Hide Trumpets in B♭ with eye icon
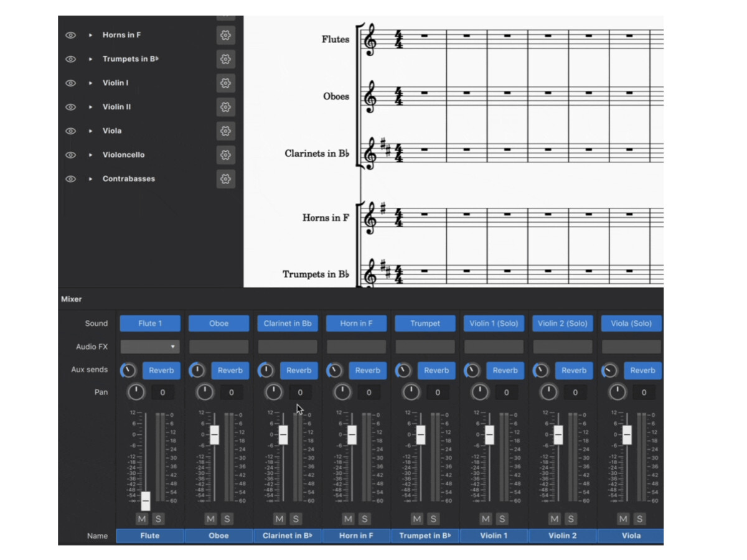Image resolution: width=747 pixels, height=560 pixels. 70,59
